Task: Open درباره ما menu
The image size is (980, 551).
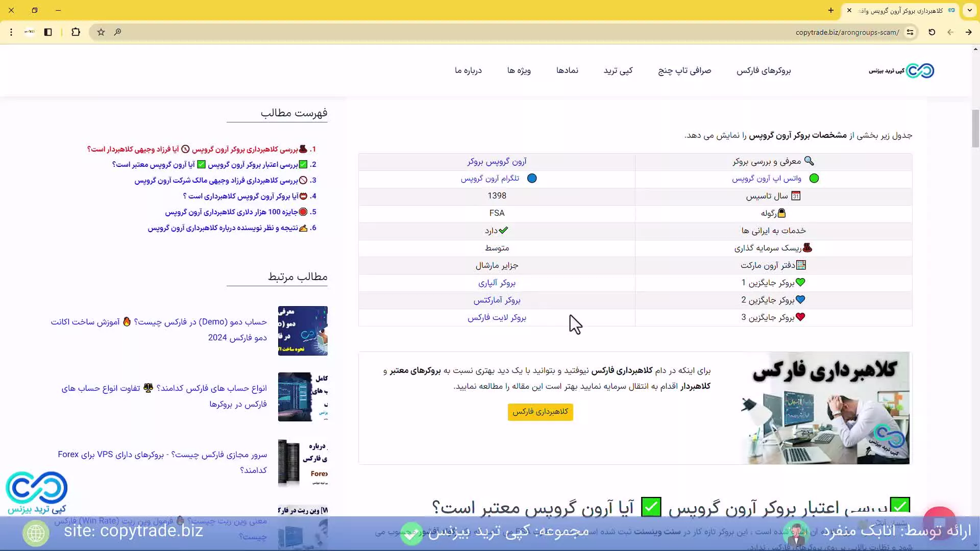Action: pyautogui.click(x=469, y=70)
